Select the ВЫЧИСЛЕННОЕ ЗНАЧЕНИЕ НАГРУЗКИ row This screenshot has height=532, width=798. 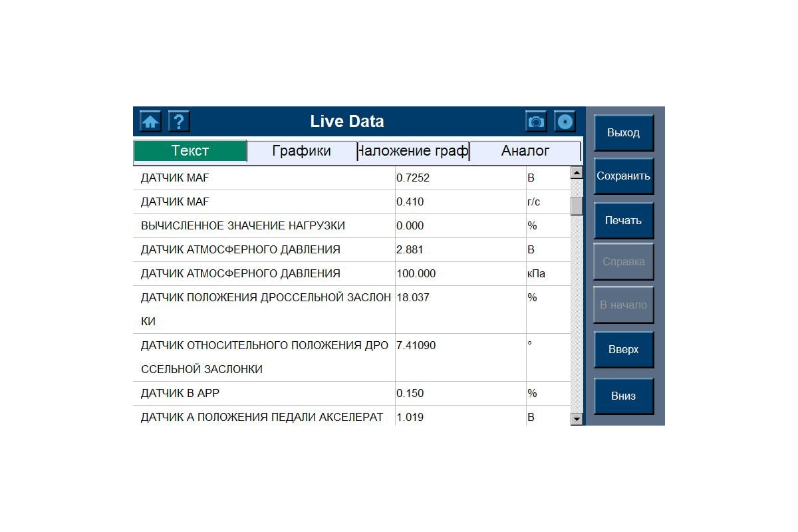(352, 226)
